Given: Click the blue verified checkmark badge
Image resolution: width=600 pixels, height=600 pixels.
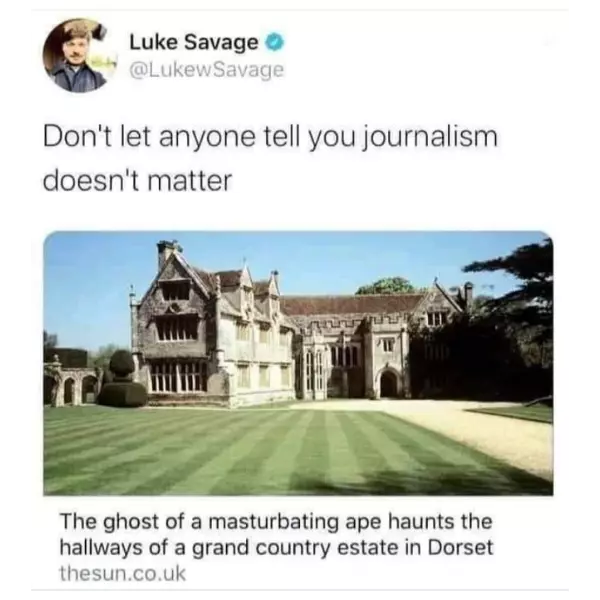Looking at the screenshot, I should coord(275,42).
